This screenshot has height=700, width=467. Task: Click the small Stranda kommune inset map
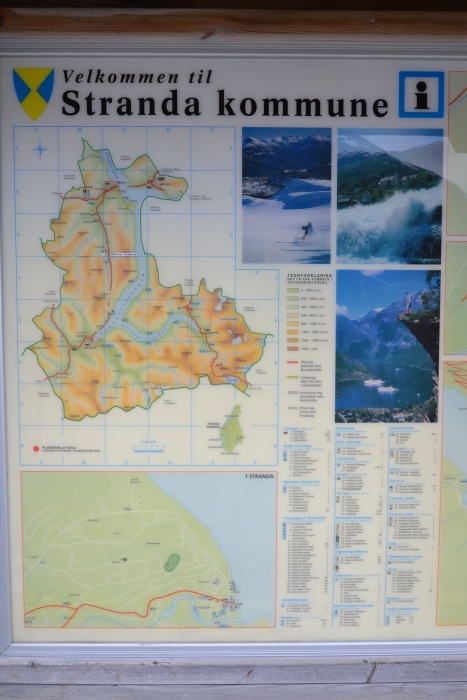[232, 429]
